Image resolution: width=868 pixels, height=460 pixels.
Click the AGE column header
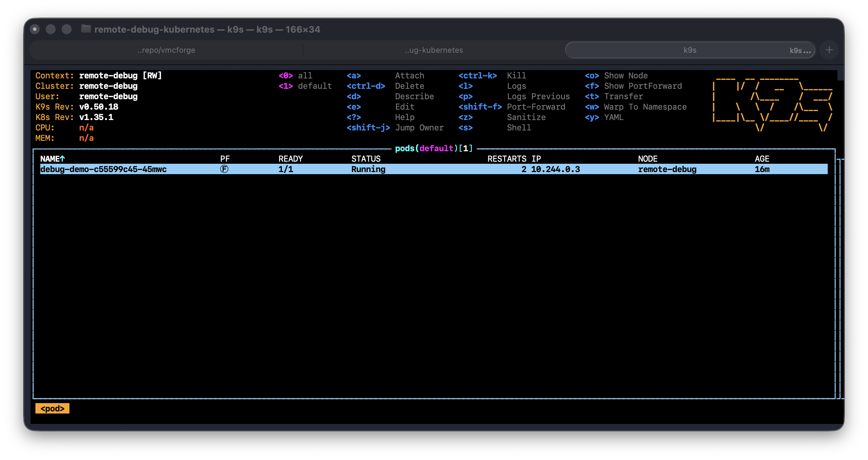tap(762, 159)
